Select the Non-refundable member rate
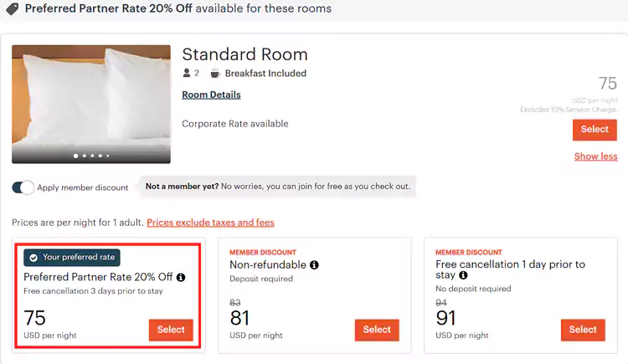This screenshot has height=364, width=628. [377, 330]
